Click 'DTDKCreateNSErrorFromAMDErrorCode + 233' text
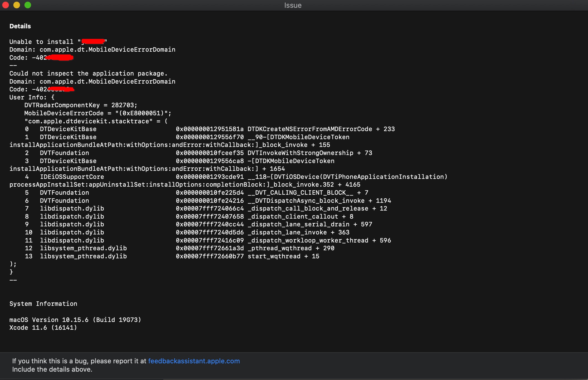Screen dimensions: 588x380 pyautogui.click(x=321, y=129)
